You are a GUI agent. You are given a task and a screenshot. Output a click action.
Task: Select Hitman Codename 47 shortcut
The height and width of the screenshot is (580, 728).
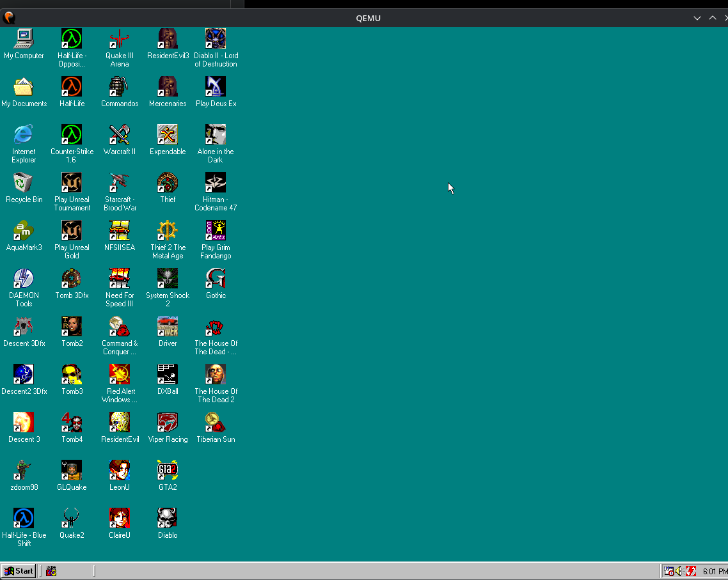(x=216, y=182)
